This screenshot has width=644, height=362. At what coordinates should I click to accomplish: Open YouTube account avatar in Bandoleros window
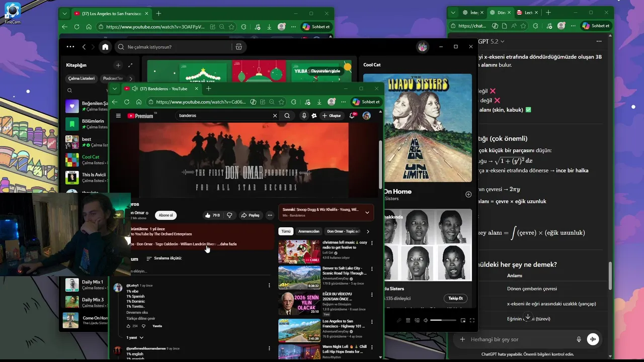pyautogui.click(x=367, y=116)
